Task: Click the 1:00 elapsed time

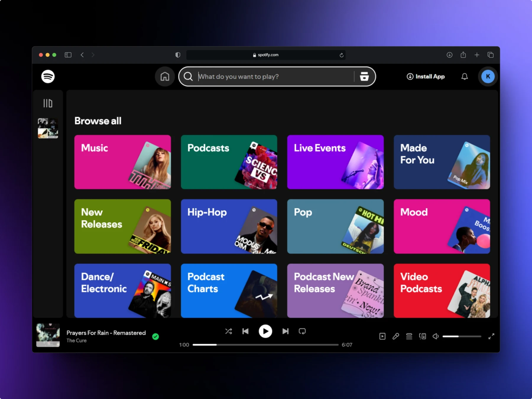Action: coord(184,345)
